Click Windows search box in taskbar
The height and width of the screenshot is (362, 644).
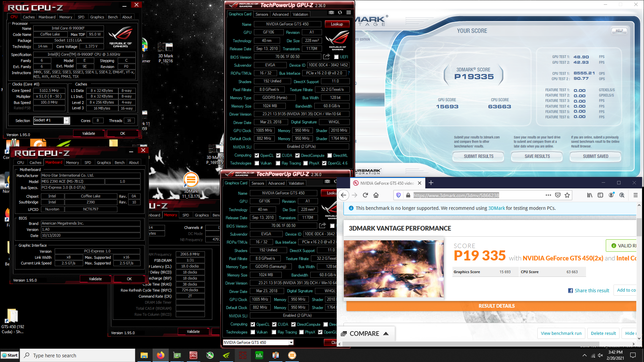(x=77, y=355)
